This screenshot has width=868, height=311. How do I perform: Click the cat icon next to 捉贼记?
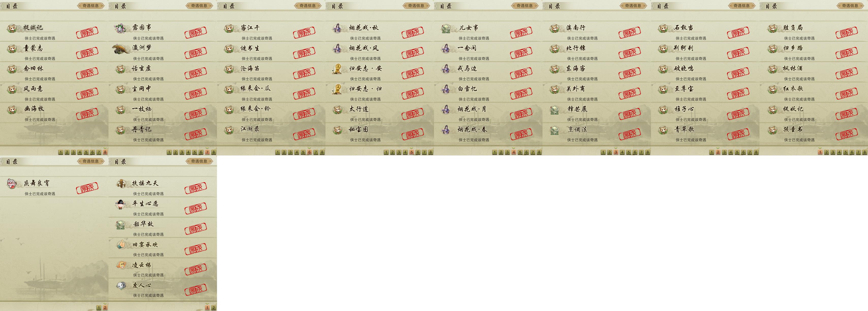click(12, 28)
